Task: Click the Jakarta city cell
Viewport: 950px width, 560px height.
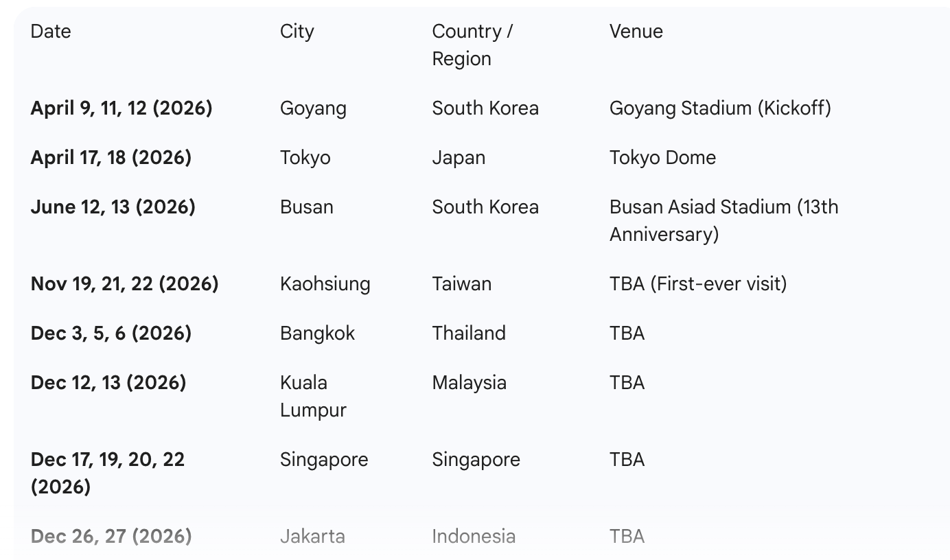Action: (312, 537)
